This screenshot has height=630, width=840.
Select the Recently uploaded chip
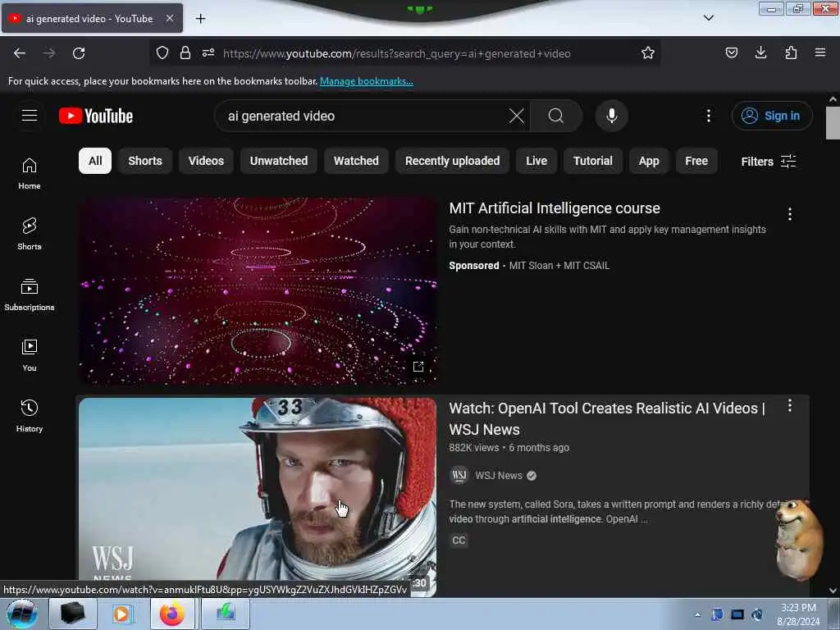453,161
